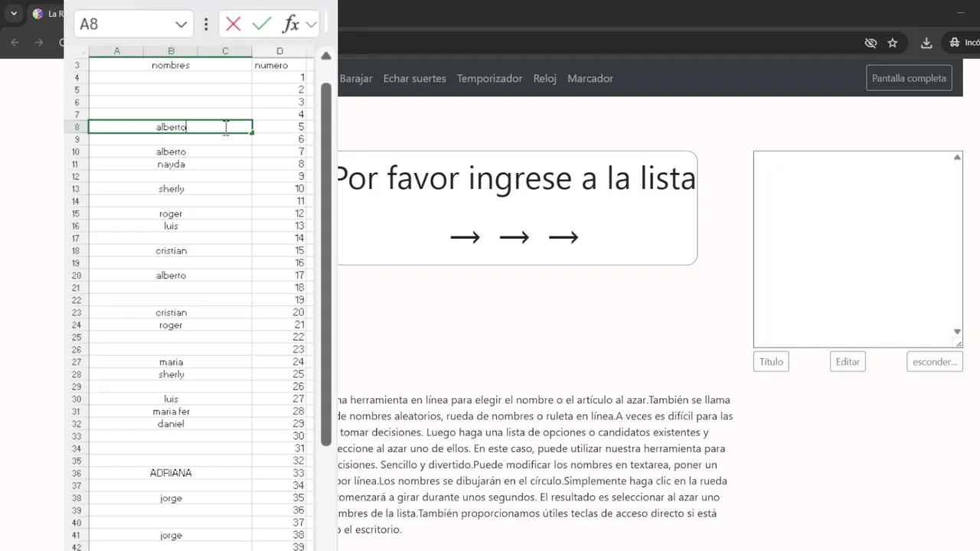Image resolution: width=980 pixels, height=551 pixels.
Task: Click the text area scroll up arrow
Action: point(957,157)
